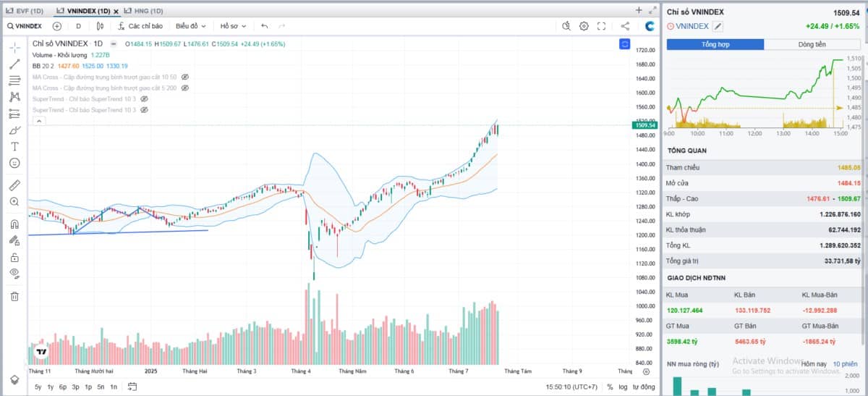
Task: Select the ruler measure tool
Action: click(14, 185)
